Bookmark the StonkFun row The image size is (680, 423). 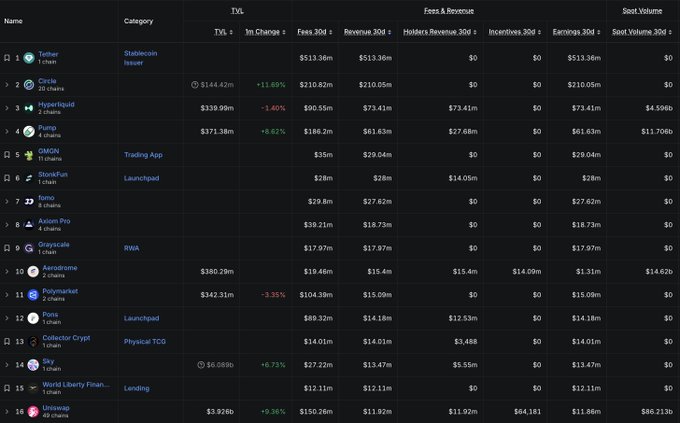(7, 178)
